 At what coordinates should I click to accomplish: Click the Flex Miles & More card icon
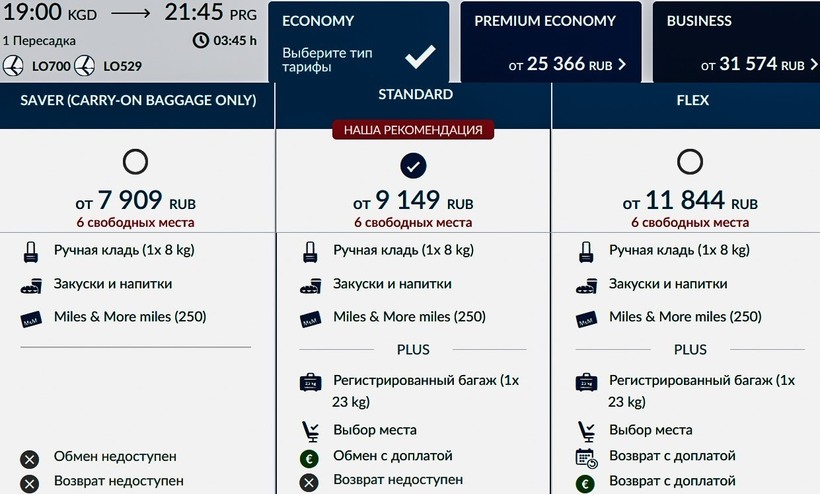(x=586, y=318)
